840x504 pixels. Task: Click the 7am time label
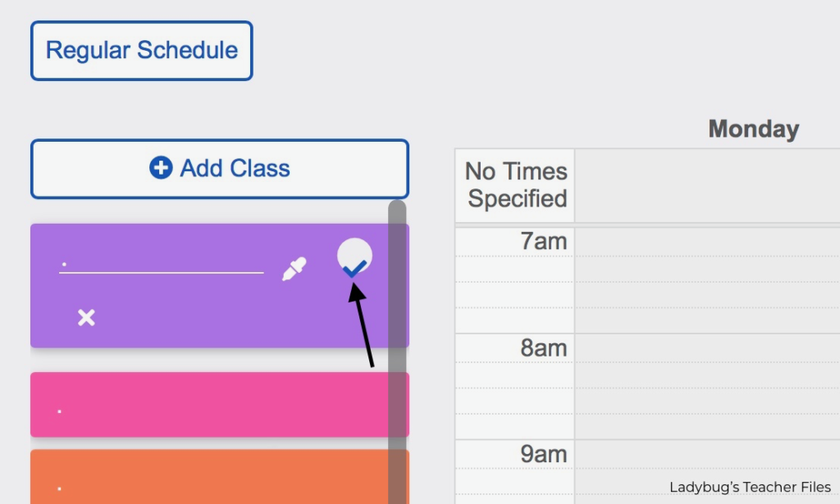[x=543, y=241]
